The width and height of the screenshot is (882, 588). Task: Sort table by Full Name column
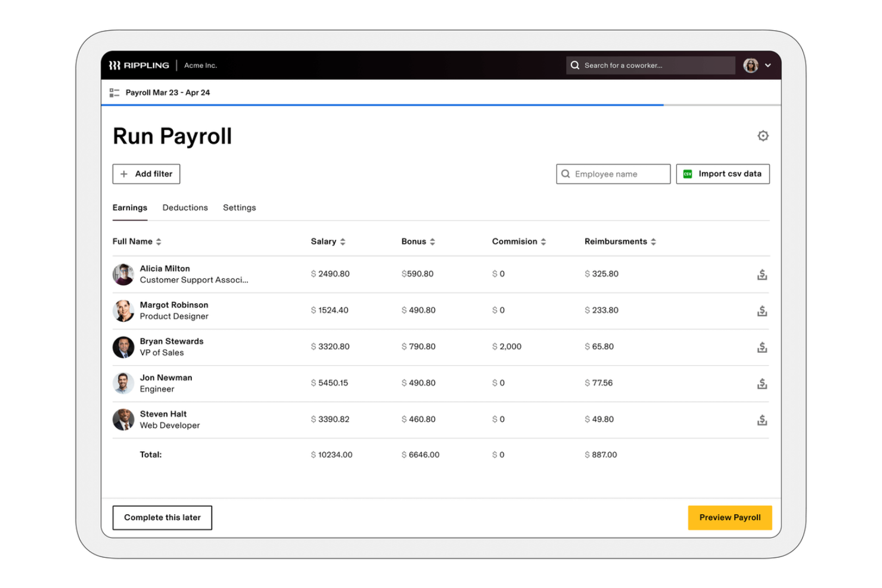136,241
